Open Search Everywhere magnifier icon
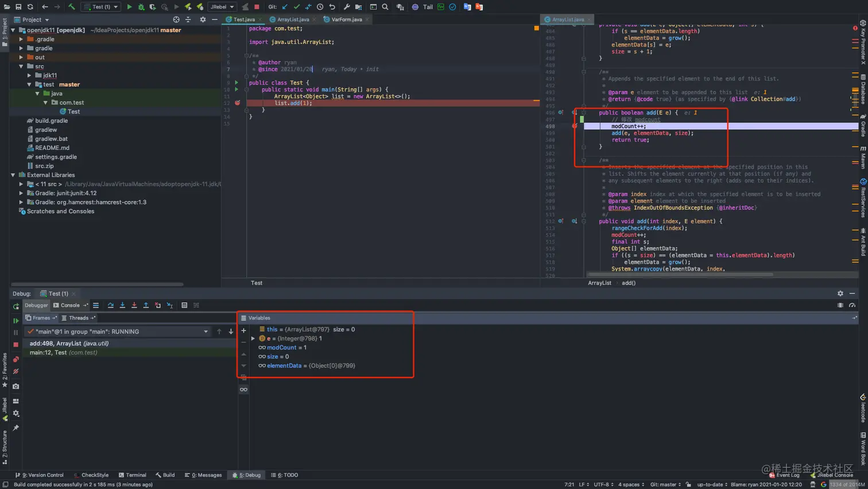 385,7
